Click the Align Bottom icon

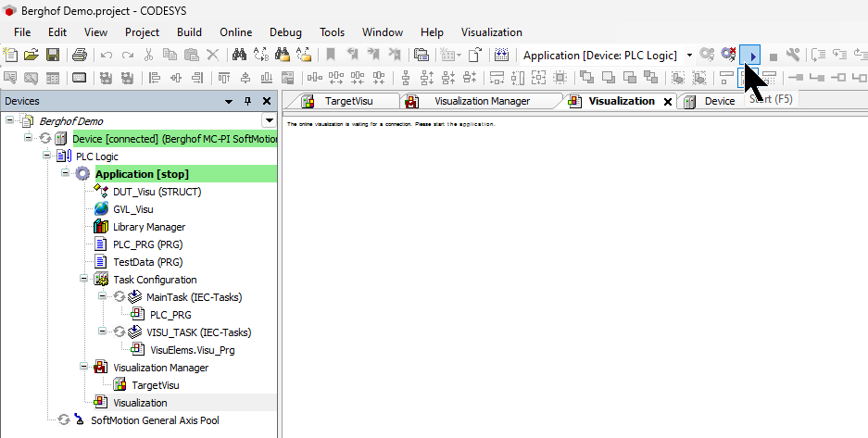[x=267, y=78]
